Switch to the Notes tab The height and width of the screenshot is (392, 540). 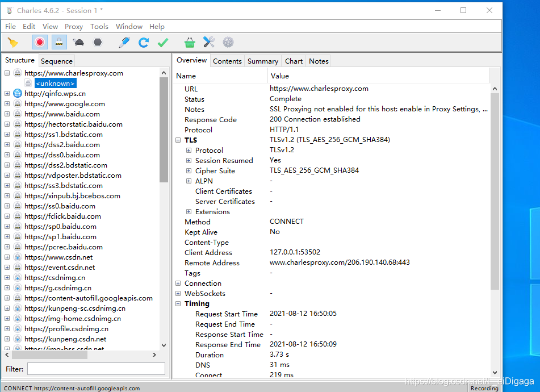point(319,61)
